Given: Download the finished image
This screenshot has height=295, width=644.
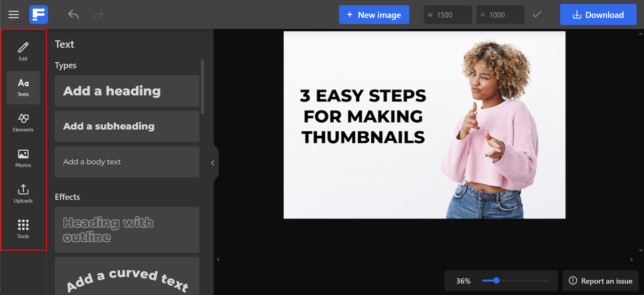Looking at the screenshot, I should point(598,15).
